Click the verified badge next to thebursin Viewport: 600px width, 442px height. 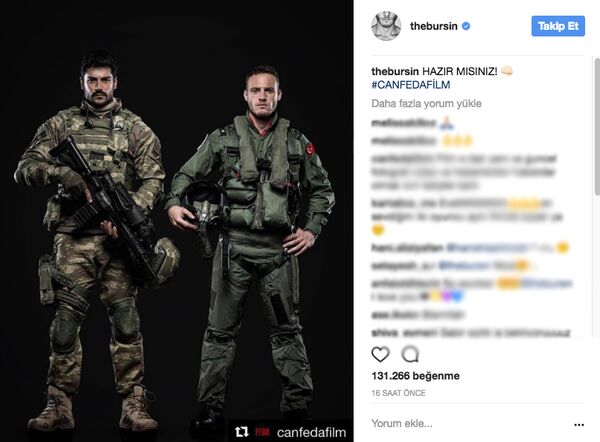466,26
